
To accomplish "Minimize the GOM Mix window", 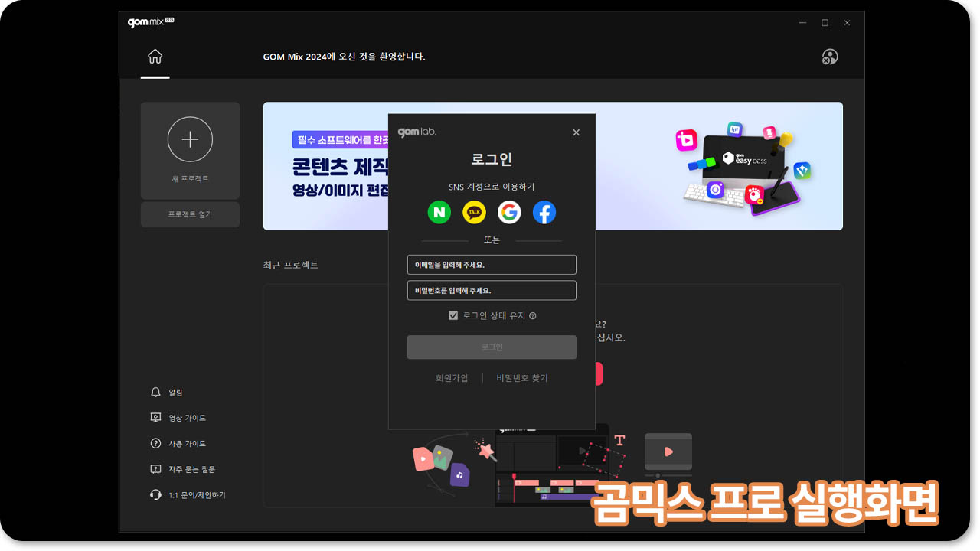I will (802, 23).
